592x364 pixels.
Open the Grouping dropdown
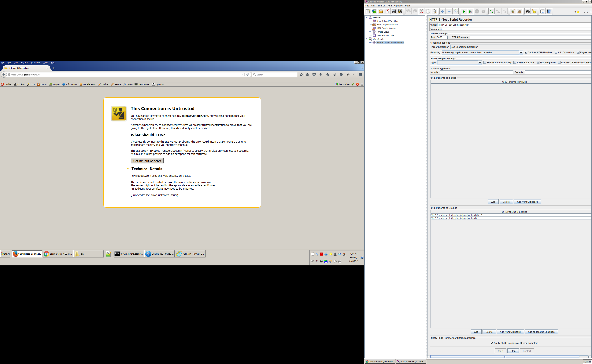coord(521,53)
